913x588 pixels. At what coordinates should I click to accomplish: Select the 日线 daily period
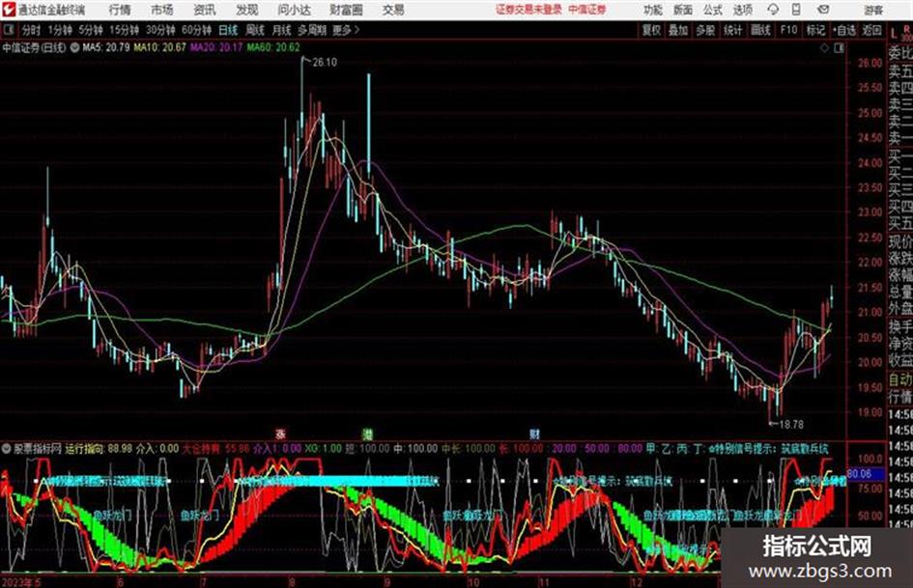click(x=228, y=30)
